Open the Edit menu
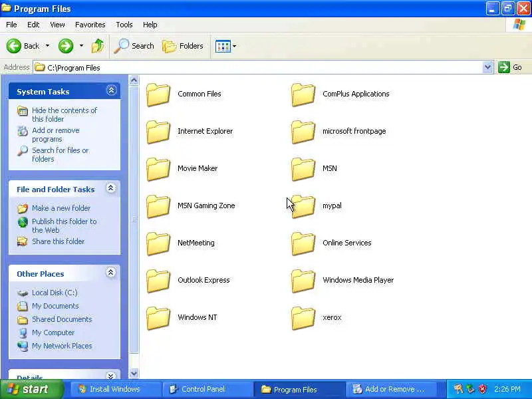 (33, 25)
